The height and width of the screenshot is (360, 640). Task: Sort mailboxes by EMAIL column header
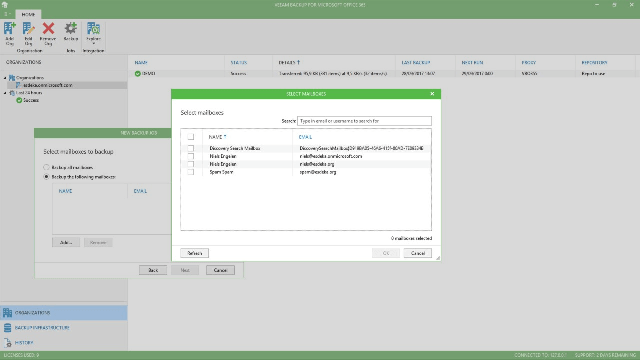click(305, 137)
